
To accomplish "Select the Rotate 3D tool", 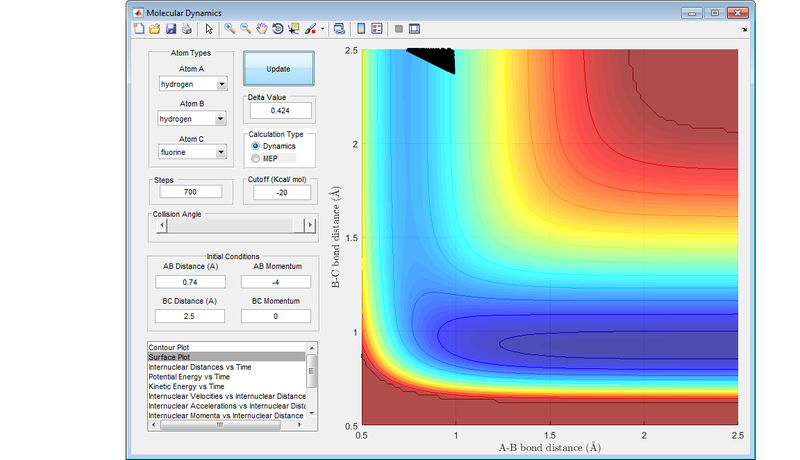I will 277,29.
